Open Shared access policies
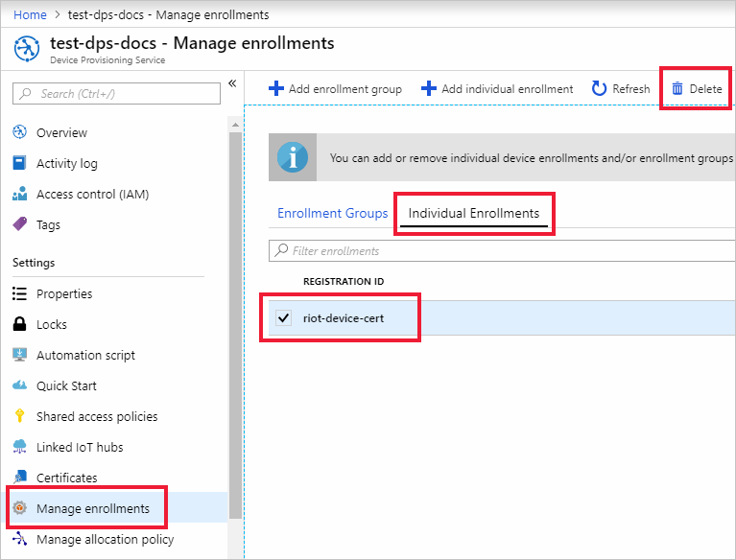 click(x=97, y=416)
